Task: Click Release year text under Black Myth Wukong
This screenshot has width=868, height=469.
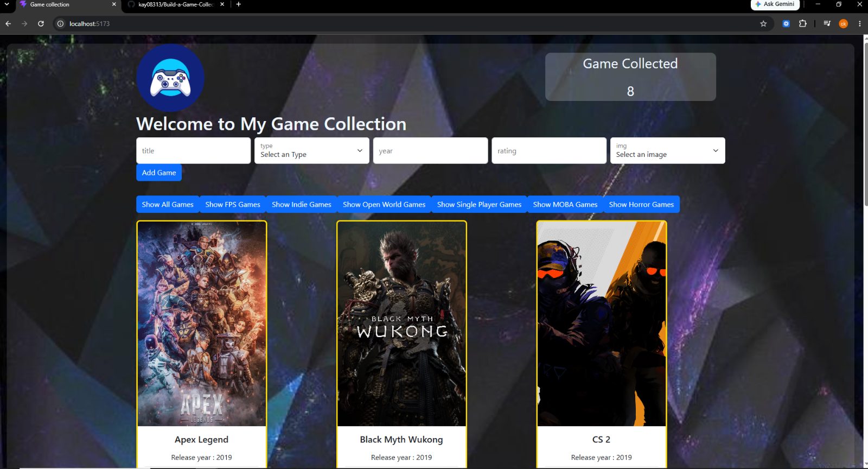Action: 401,458
